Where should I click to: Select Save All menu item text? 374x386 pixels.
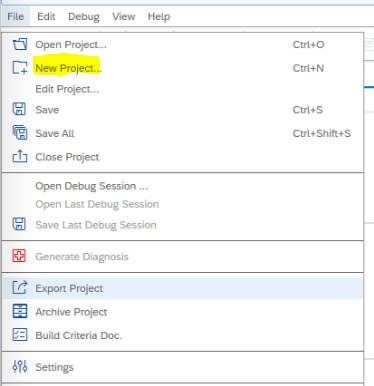(x=55, y=133)
